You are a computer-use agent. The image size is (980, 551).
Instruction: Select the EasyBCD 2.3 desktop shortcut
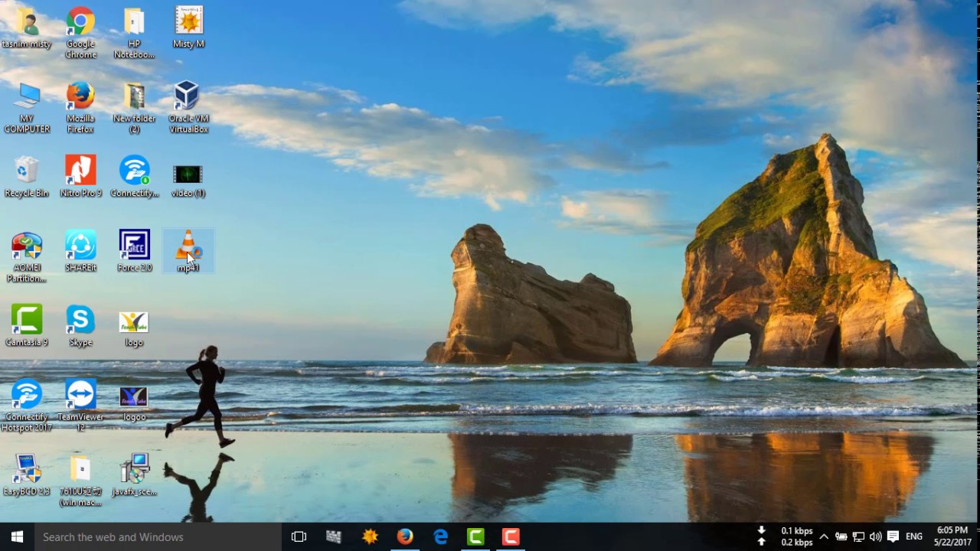(27, 474)
